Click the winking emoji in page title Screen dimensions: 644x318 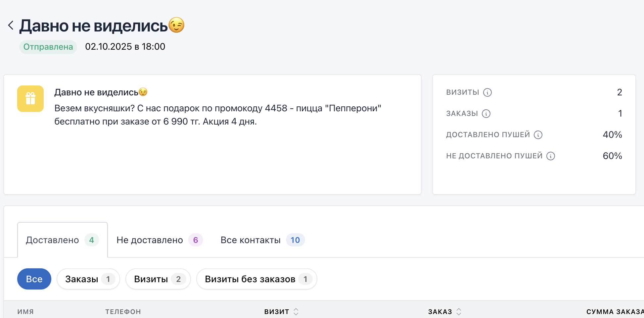click(176, 25)
